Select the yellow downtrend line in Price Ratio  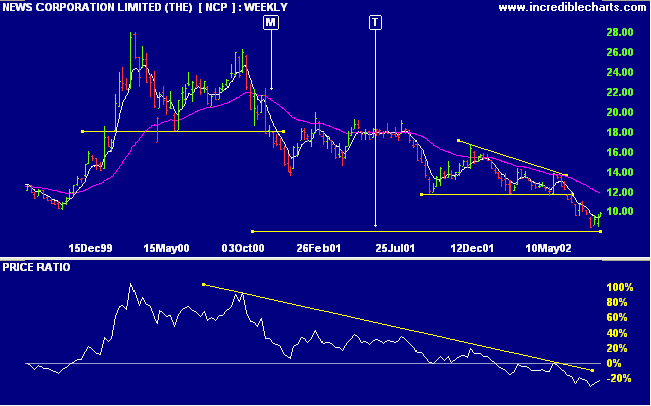[398, 328]
